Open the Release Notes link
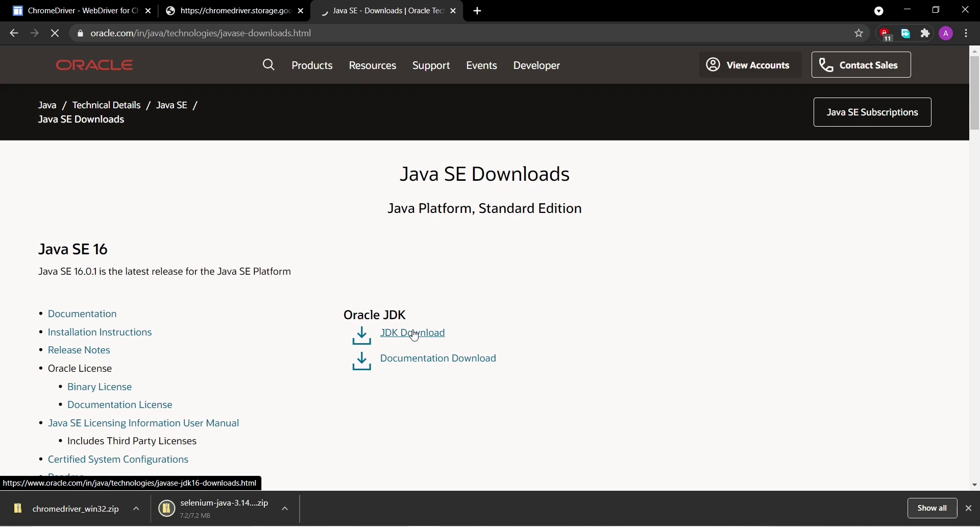 click(79, 350)
